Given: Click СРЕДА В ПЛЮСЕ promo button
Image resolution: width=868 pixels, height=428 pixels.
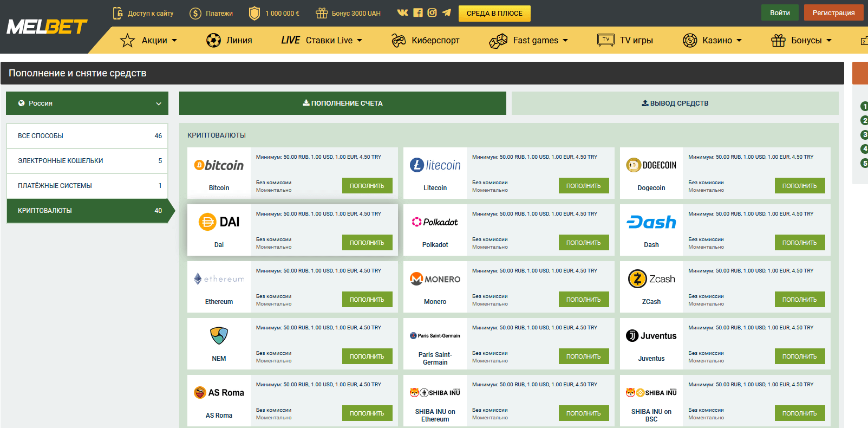Looking at the screenshot, I should pos(494,13).
